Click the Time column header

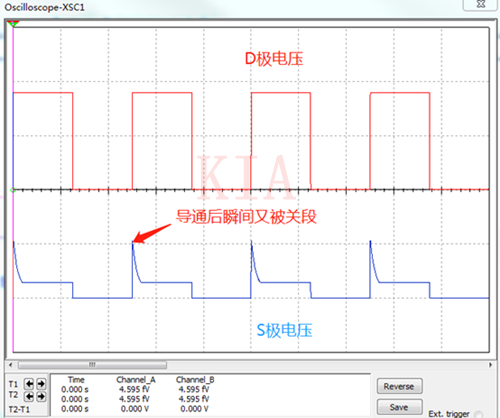(x=76, y=380)
